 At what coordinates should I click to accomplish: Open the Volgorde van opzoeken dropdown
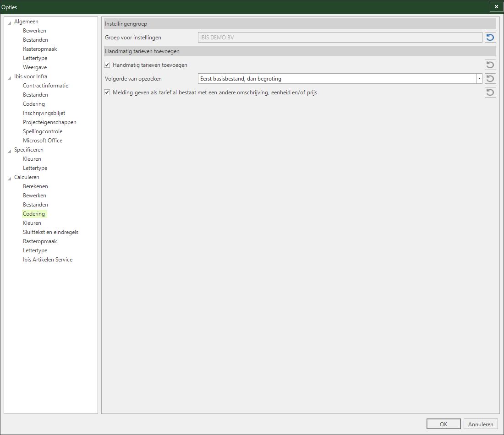point(479,79)
